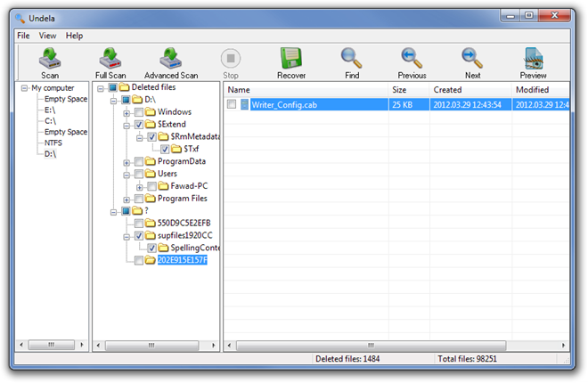Open the File menu

point(23,36)
